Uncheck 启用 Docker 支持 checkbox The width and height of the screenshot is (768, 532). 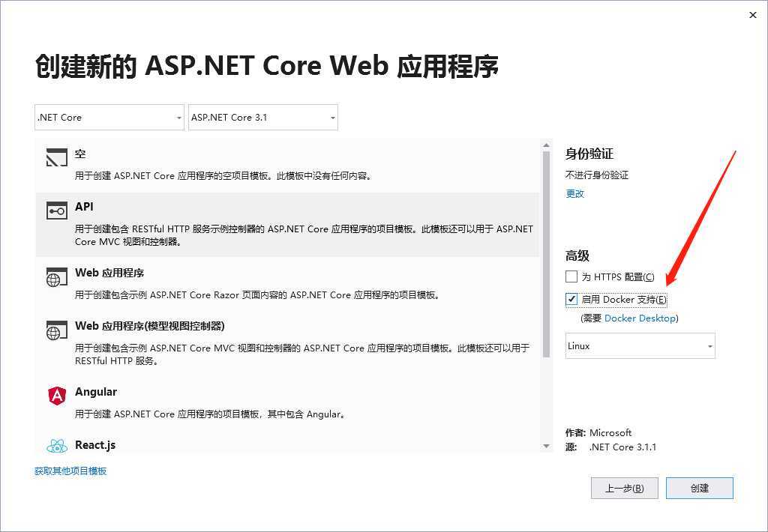coord(571,299)
